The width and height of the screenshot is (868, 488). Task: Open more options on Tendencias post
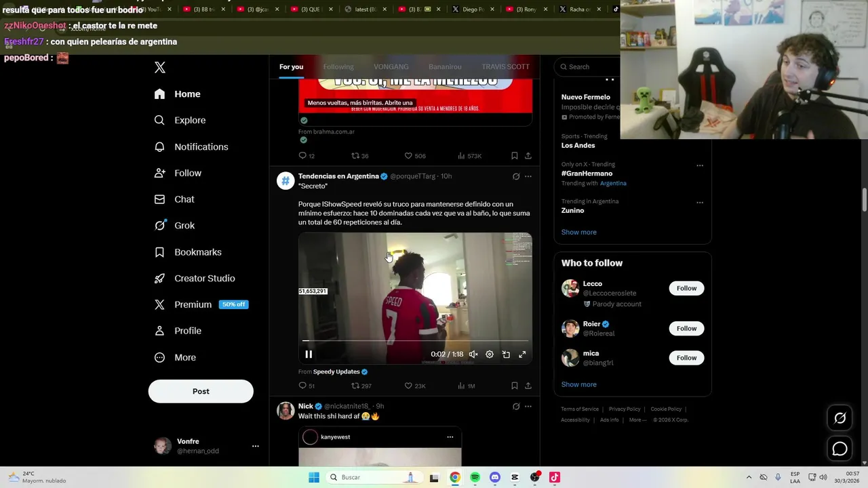coord(528,176)
